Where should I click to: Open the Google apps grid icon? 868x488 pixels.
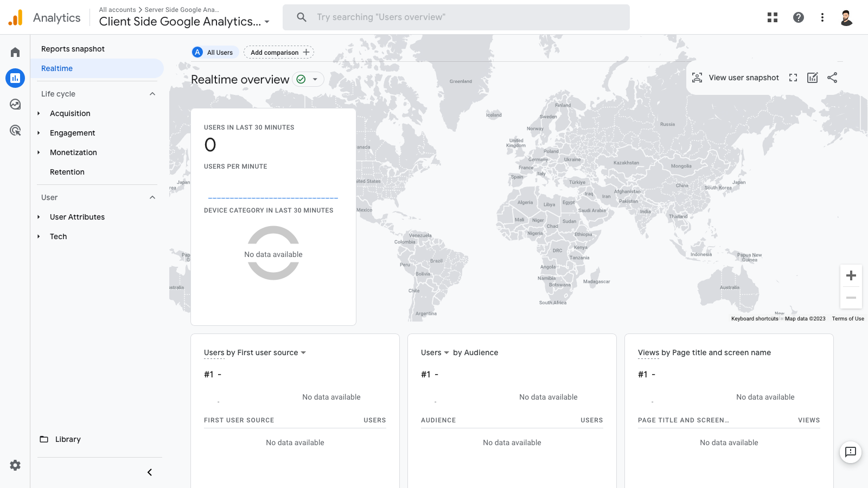coord(773,17)
